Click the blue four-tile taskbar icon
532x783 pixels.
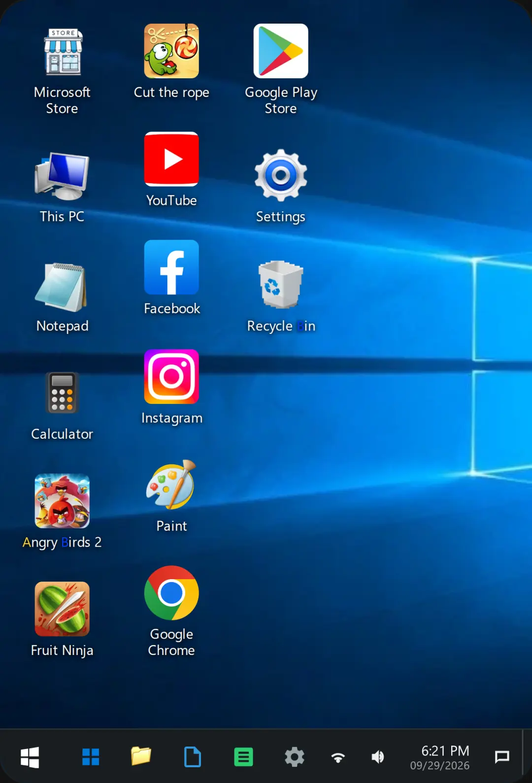click(91, 757)
